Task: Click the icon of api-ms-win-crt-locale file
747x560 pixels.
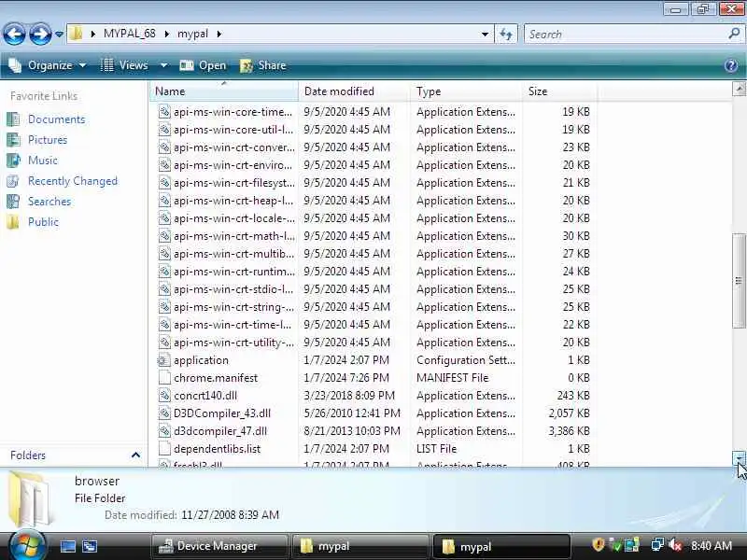Action: pyautogui.click(x=164, y=218)
